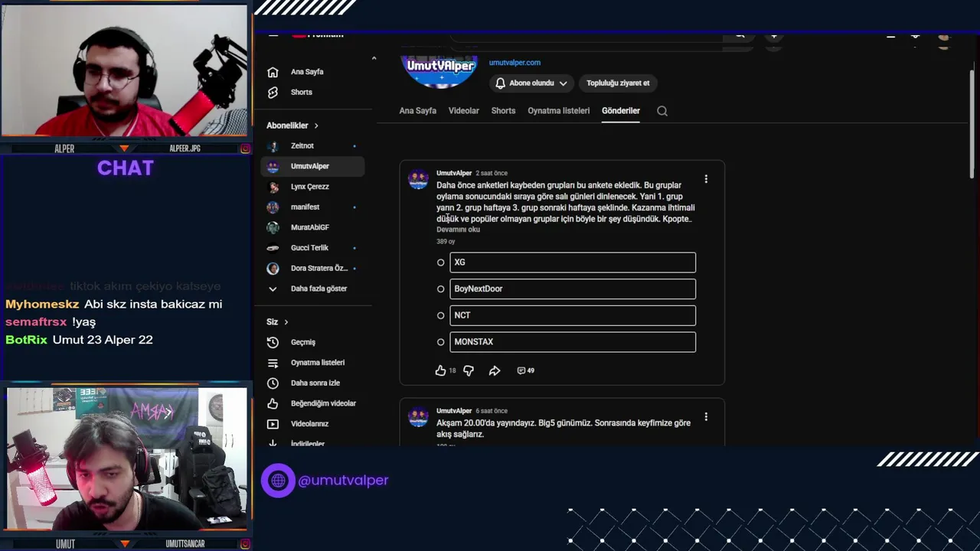
Task: Click Topluluğu ziyaret et button
Action: [618, 83]
